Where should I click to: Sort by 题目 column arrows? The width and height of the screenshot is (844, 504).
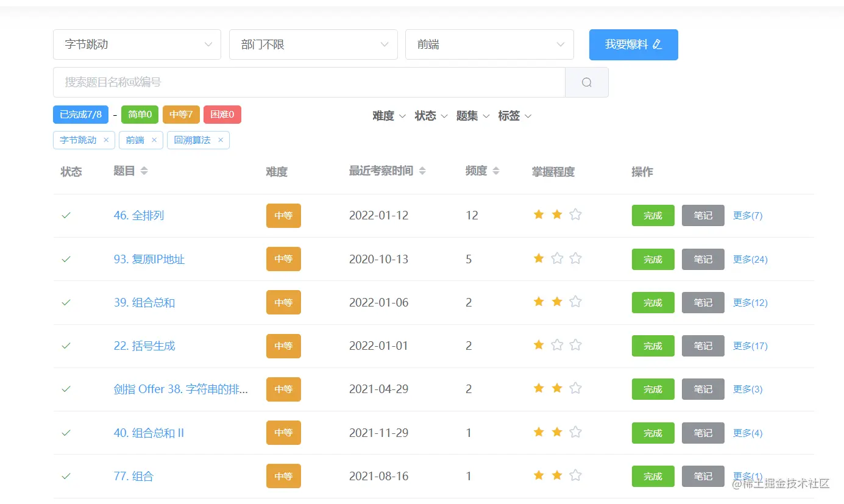(144, 171)
